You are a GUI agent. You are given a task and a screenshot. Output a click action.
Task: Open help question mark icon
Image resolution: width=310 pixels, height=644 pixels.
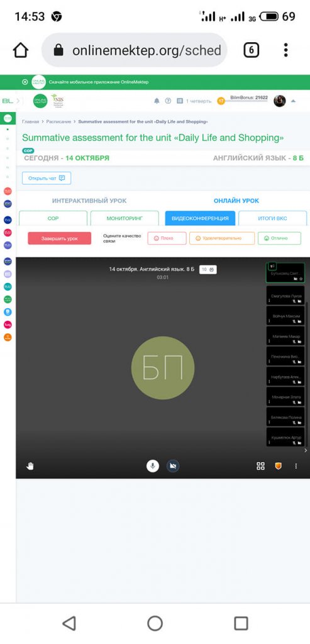tap(168, 101)
